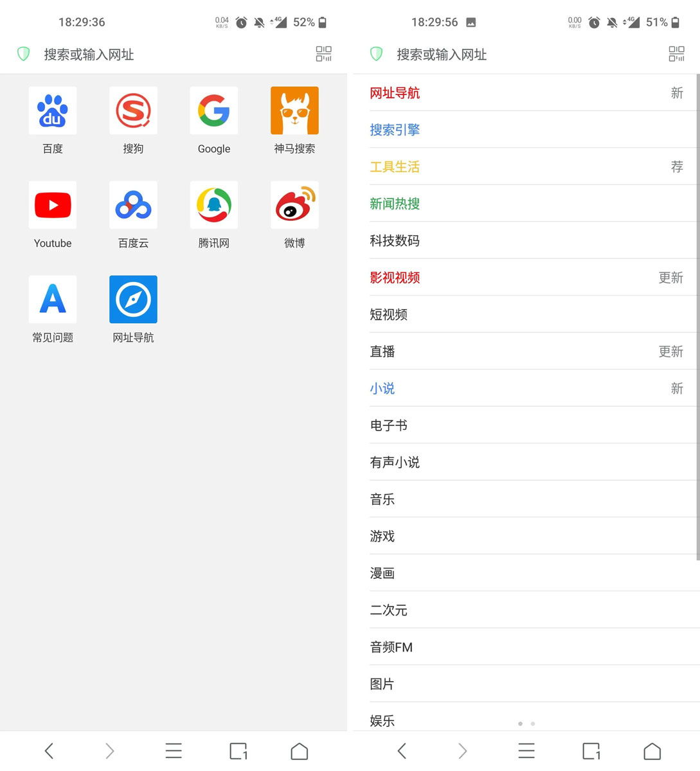
Task: Choose 游戏 from the list
Action: pyautogui.click(x=526, y=536)
